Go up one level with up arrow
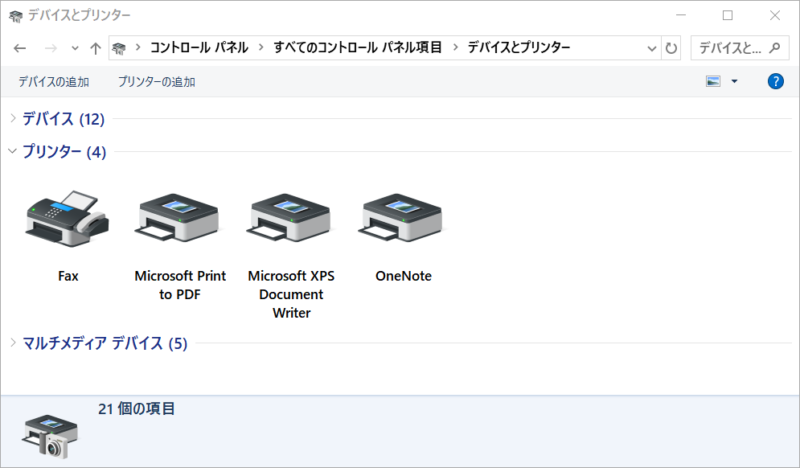Screen dimensions: 800x468 pos(95,48)
